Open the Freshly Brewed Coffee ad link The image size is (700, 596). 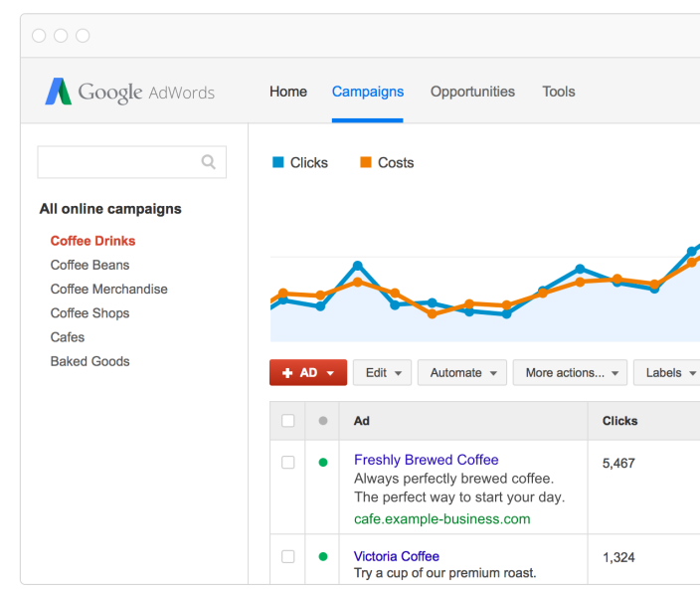pyautogui.click(x=426, y=460)
